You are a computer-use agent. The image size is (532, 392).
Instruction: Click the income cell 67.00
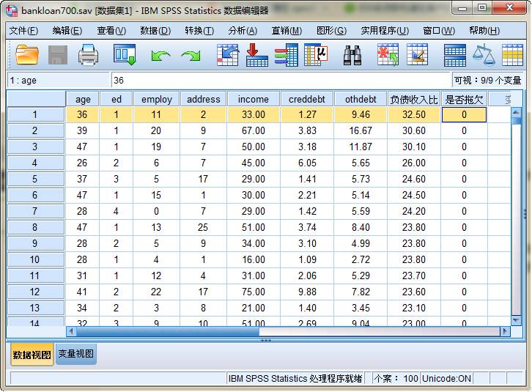254,130
